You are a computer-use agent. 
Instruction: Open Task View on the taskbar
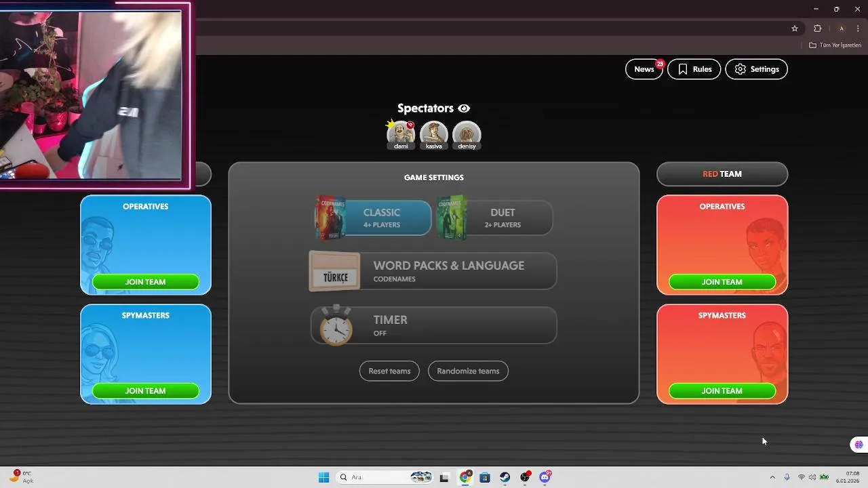click(x=444, y=477)
